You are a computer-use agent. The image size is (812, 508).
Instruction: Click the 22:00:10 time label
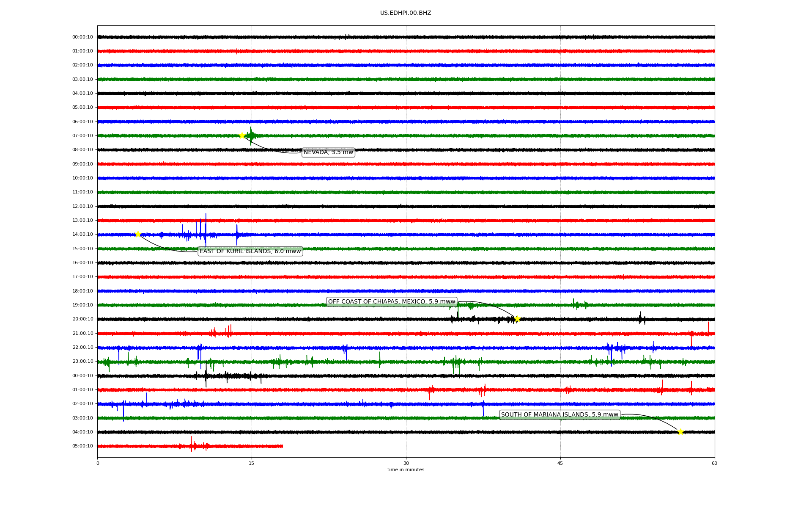click(82, 348)
